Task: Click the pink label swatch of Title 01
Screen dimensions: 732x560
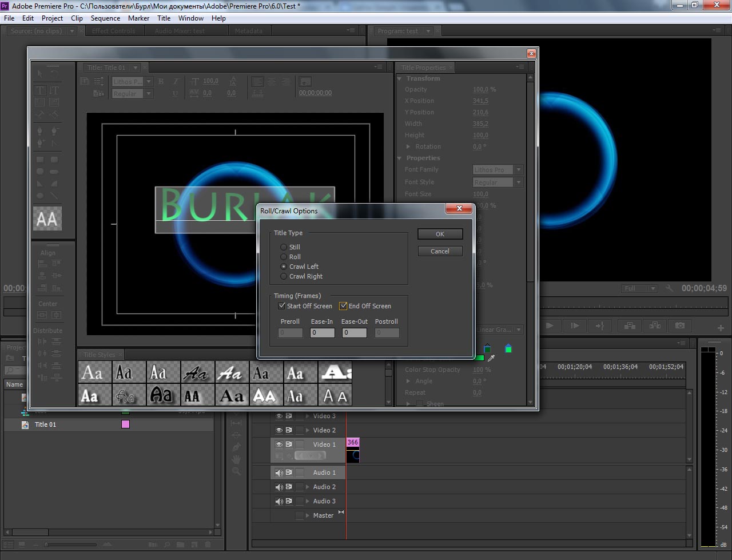Action: point(125,424)
